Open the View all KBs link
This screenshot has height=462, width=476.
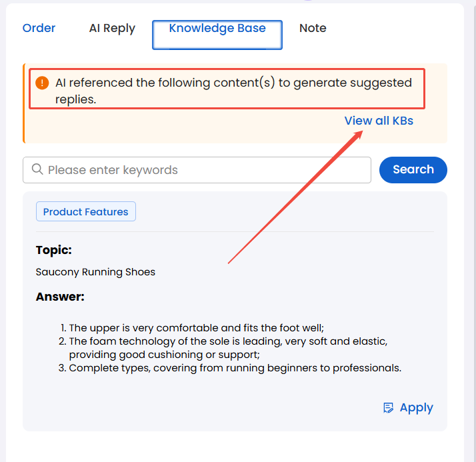379,121
